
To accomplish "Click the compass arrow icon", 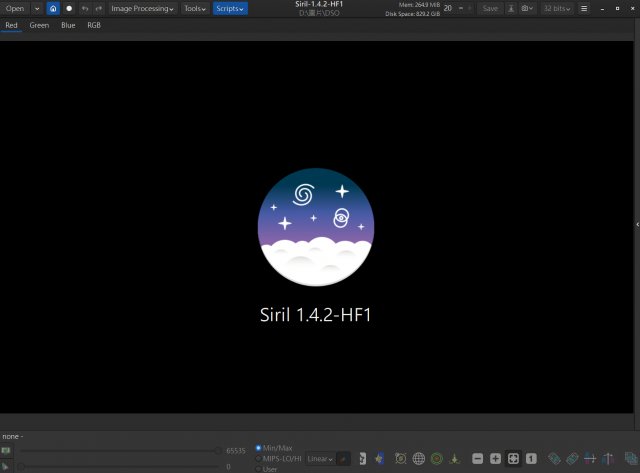I will point(454,459).
